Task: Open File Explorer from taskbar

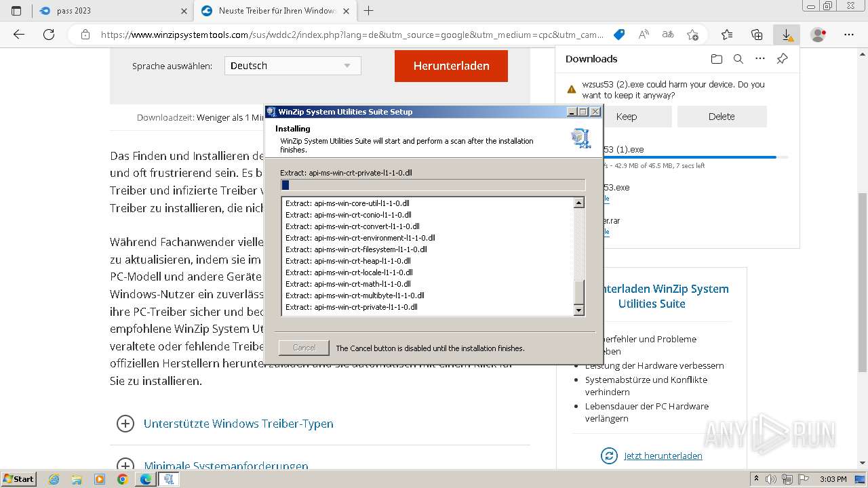Action: tap(77, 479)
